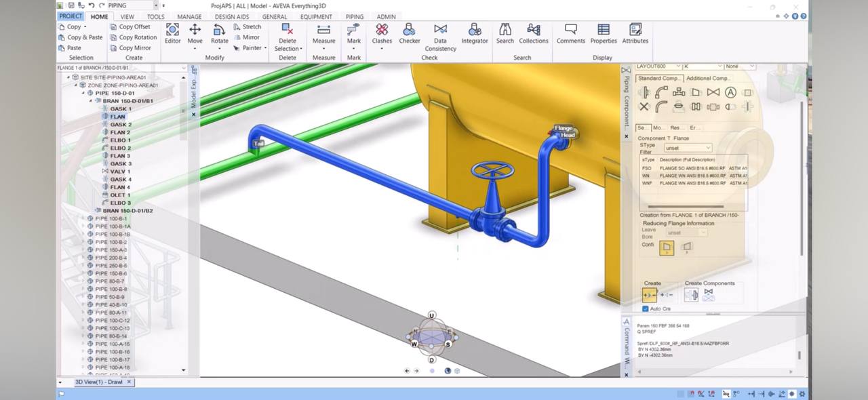This screenshot has width=868, height=400.
Task: Close the Model Explorer side panel
Action: (193, 114)
